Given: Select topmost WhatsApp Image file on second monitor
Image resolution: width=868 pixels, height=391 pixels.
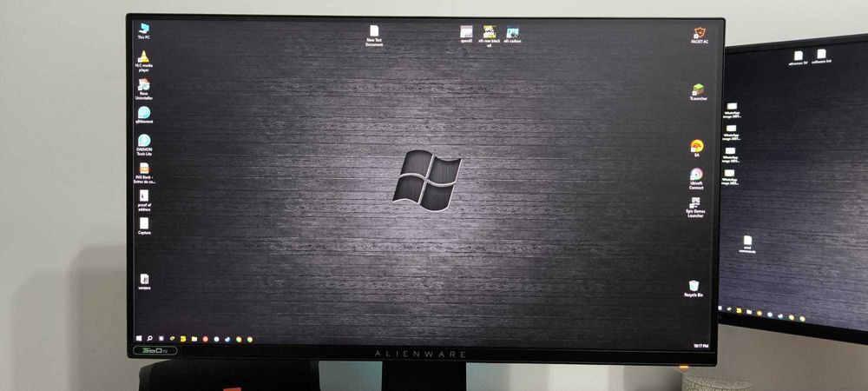Looking at the screenshot, I should click(731, 110).
